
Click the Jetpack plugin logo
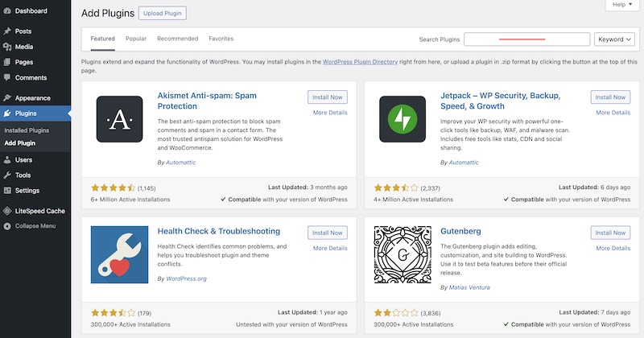click(x=402, y=119)
